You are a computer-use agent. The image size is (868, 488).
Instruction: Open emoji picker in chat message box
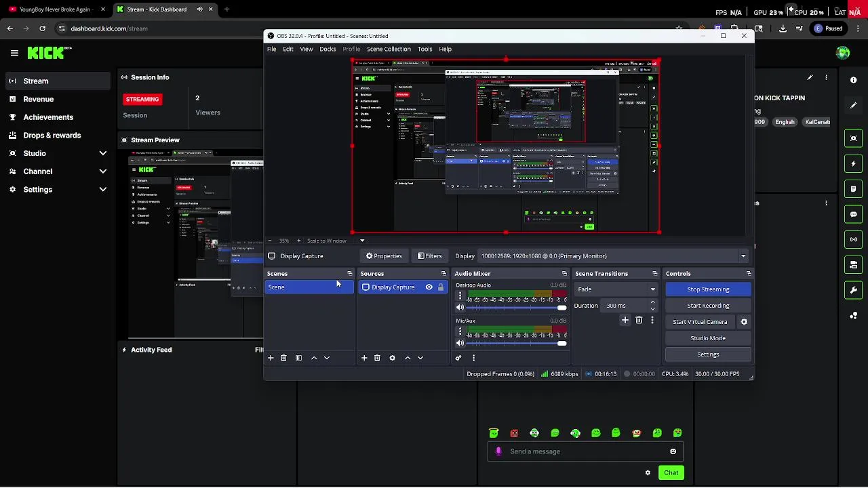[673, 451]
